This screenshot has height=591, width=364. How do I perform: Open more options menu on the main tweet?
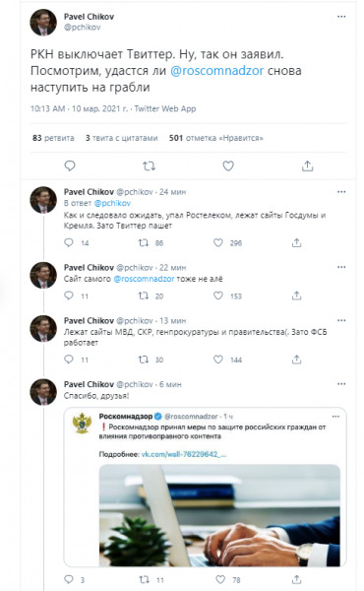tap(341, 17)
